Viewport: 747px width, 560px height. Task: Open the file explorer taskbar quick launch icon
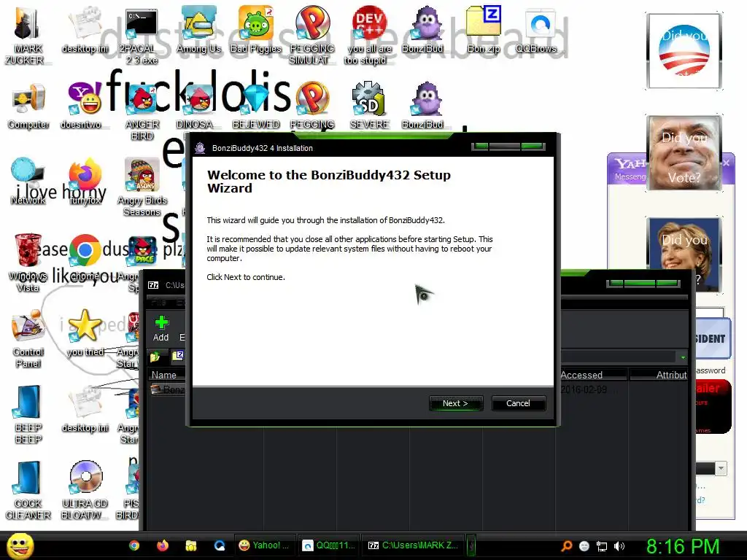click(x=191, y=545)
